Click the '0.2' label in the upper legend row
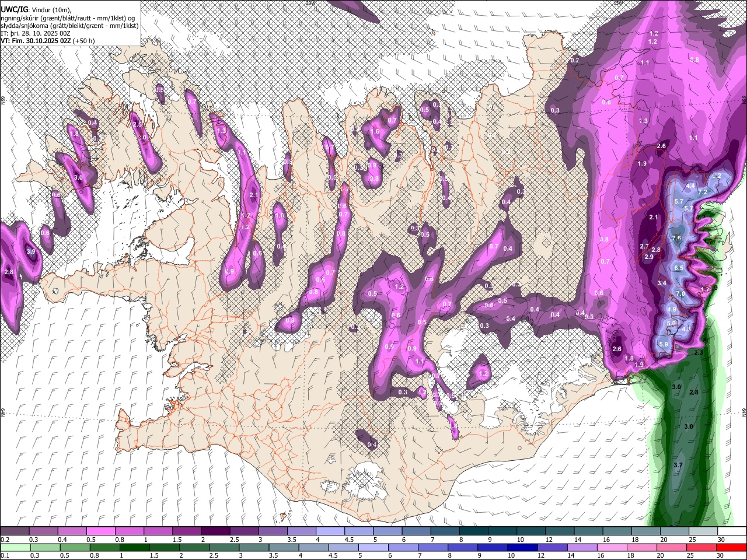The width and height of the screenshot is (747, 560). point(6,540)
